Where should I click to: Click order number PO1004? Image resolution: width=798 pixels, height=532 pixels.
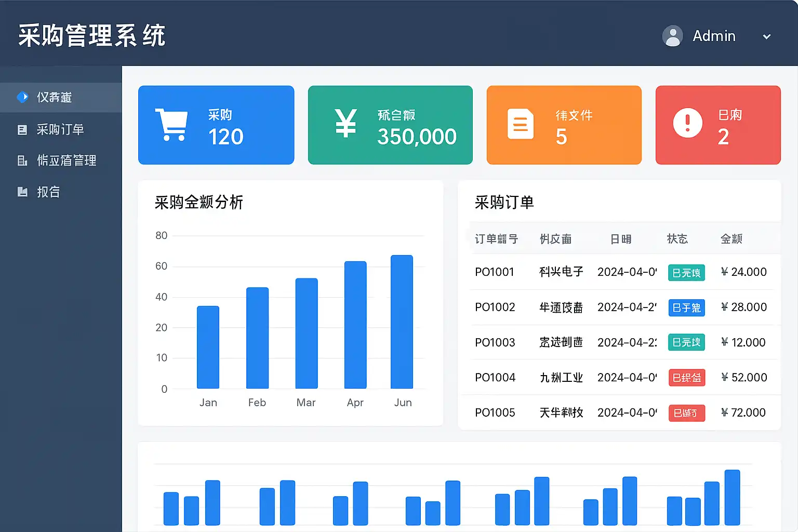(x=495, y=377)
